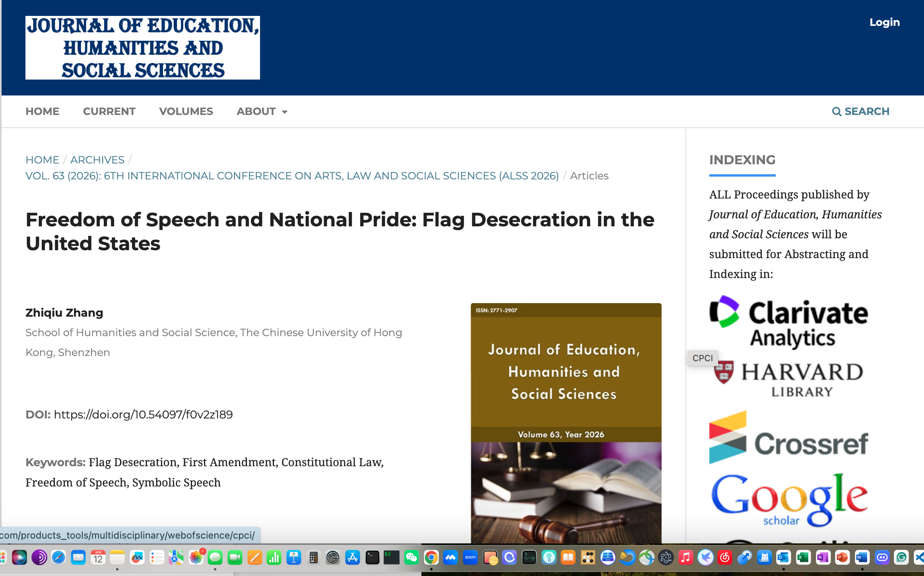The width and height of the screenshot is (924, 576).
Task: Open Messages from the dock
Action: [215, 558]
